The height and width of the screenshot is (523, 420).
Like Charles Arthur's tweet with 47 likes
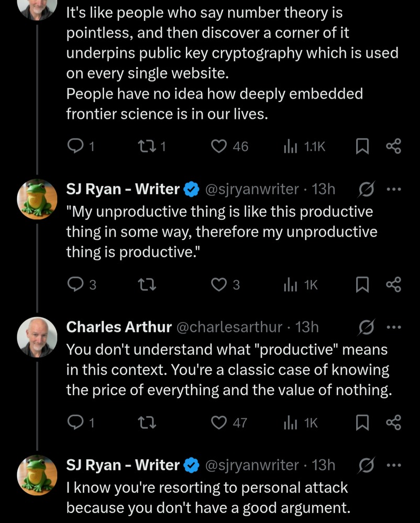[218, 422]
